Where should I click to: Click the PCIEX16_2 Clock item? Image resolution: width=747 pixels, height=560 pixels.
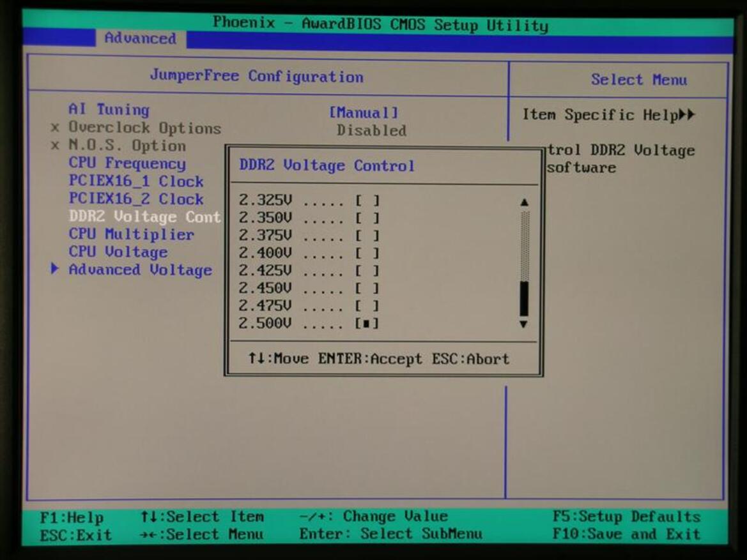136,199
